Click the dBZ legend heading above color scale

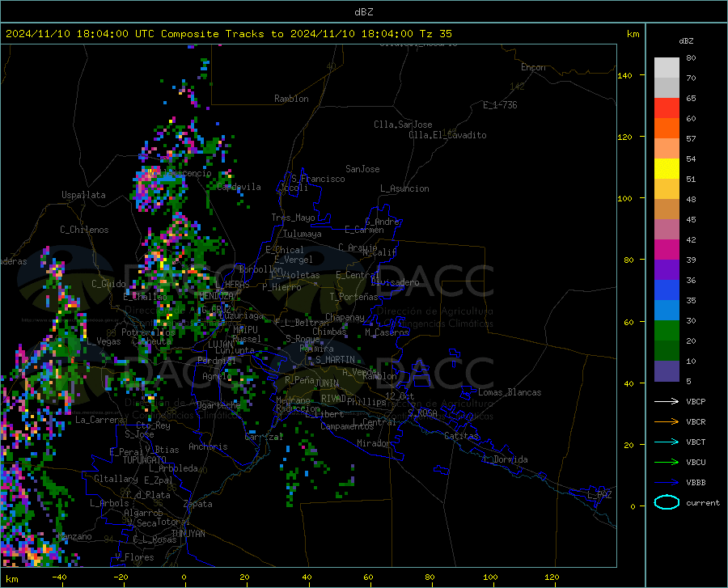(x=686, y=40)
